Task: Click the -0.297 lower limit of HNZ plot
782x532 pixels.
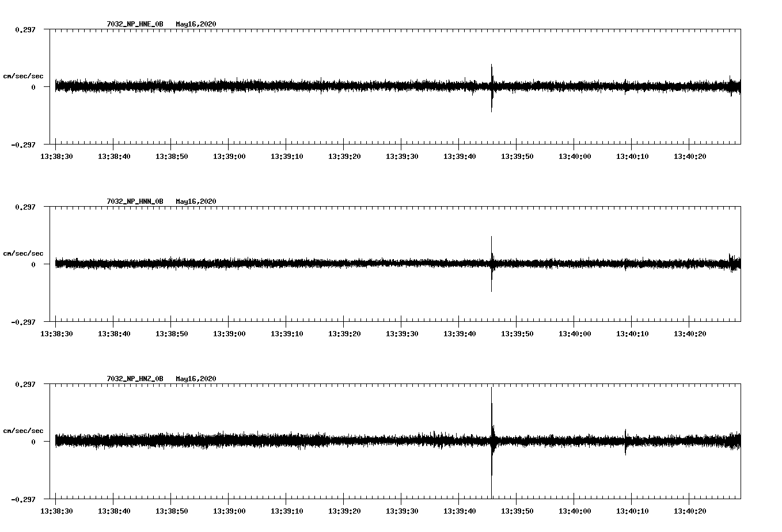Action: (23, 499)
